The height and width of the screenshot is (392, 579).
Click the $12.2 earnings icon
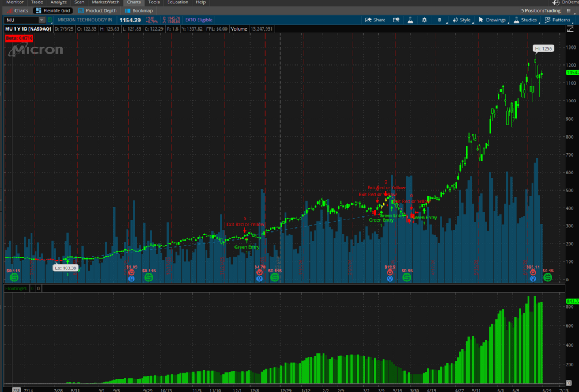click(390, 272)
